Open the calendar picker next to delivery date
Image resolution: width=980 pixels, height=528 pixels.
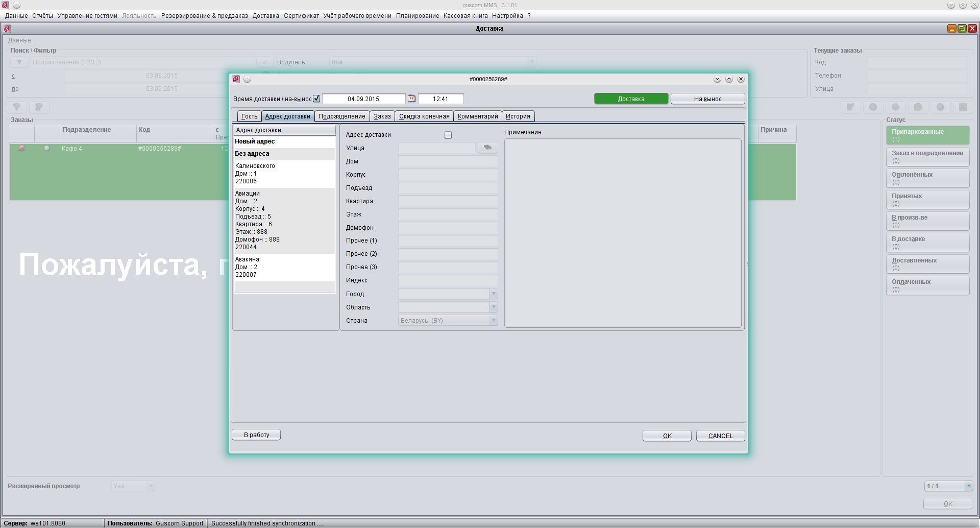(x=411, y=99)
